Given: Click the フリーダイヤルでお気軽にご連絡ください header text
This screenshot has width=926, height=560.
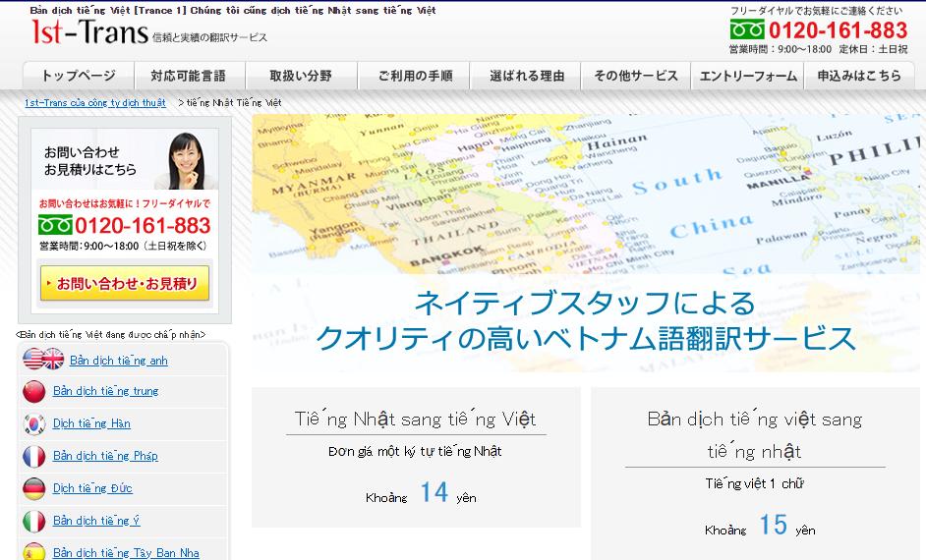Looking at the screenshot, I should [x=816, y=11].
